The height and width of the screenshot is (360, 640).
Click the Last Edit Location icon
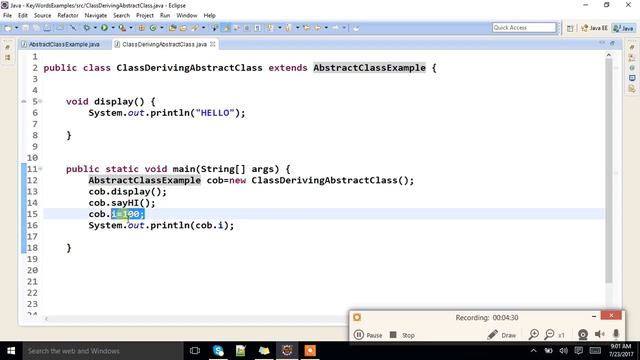point(306,28)
